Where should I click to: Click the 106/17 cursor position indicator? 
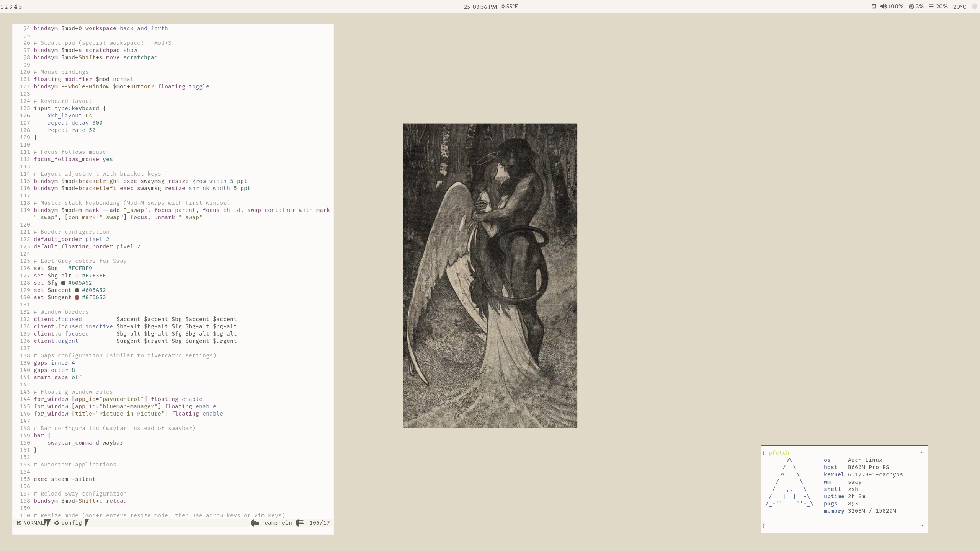pos(319,523)
